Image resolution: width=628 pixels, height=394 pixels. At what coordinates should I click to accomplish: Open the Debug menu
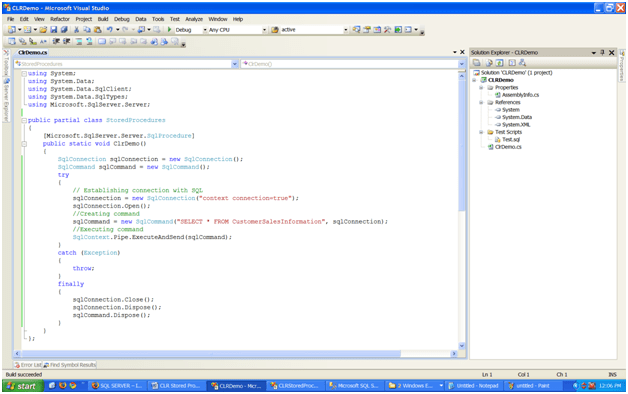122,19
